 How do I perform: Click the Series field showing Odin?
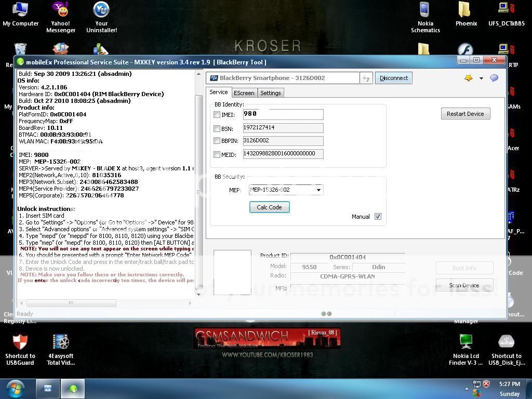pyautogui.click(x=378, y=267)
